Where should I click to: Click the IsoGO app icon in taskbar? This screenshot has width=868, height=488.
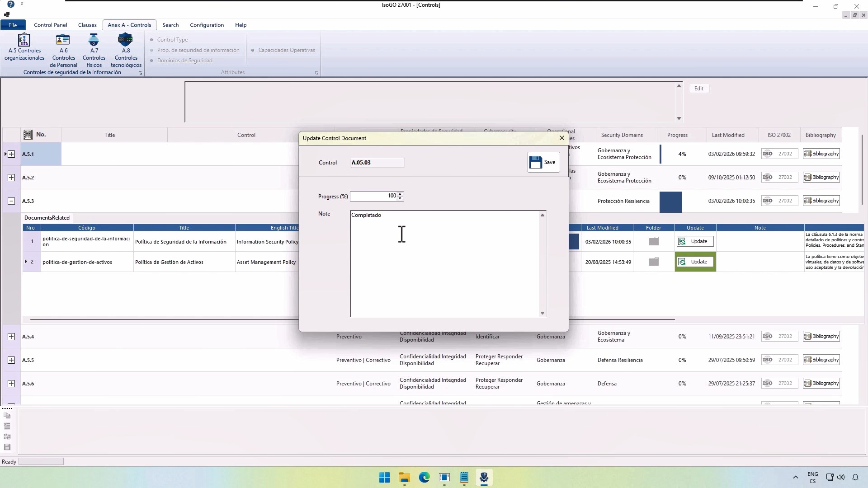484,478
